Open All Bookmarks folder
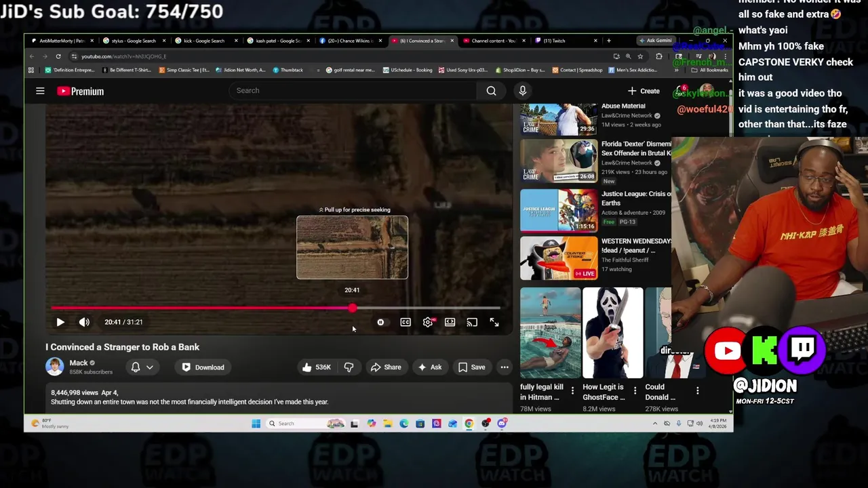The image size is (868, 488). click(709, 70)
